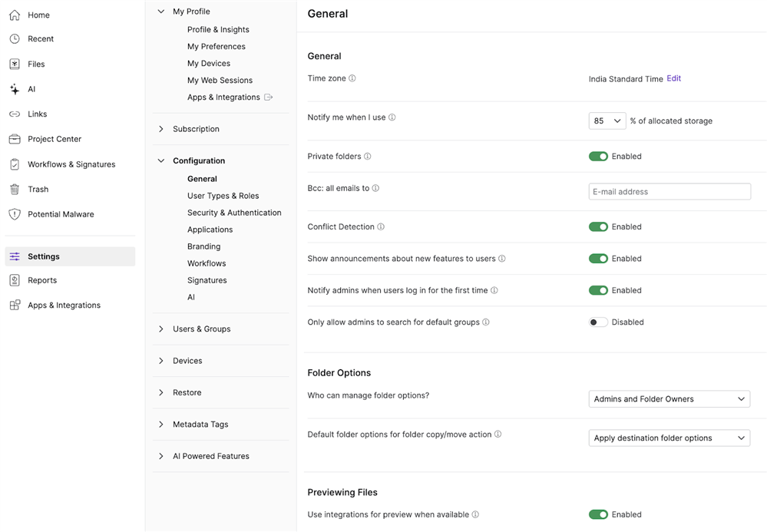Open the storage percentage dropdown showing 85
The image size is (767, 532).
[x=607, y=121]
